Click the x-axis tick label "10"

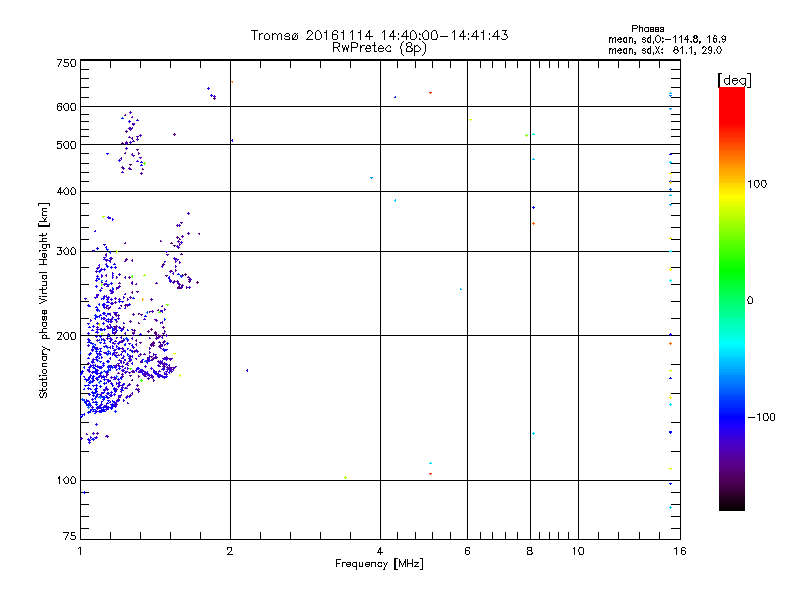coord(578,551)
